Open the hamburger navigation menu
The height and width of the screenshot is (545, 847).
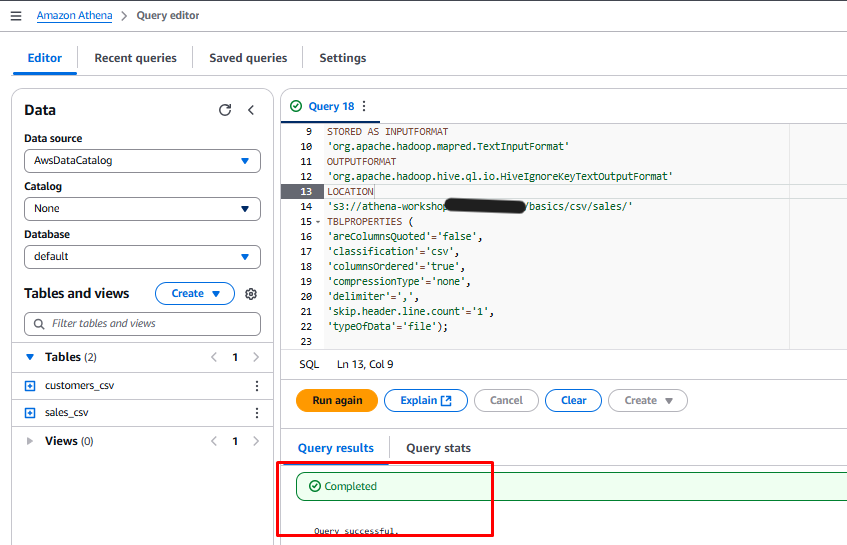(x=15, y=16)
